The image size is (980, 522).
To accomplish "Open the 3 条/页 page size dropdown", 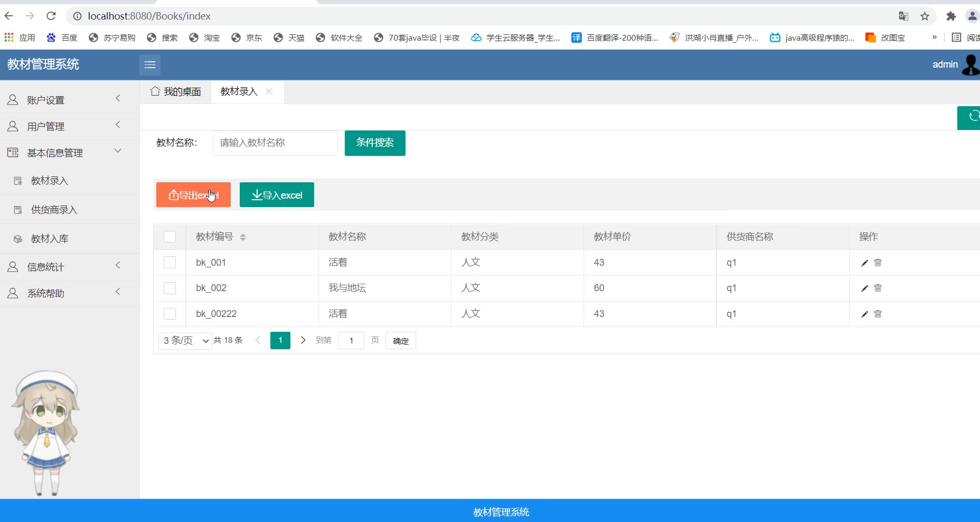I will (185, 341).
